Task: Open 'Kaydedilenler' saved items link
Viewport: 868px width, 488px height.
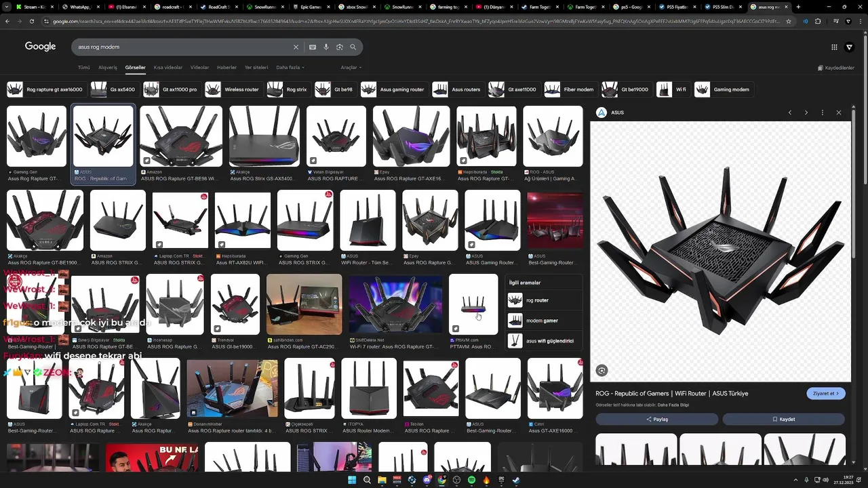Action: [x=836, y=68]
